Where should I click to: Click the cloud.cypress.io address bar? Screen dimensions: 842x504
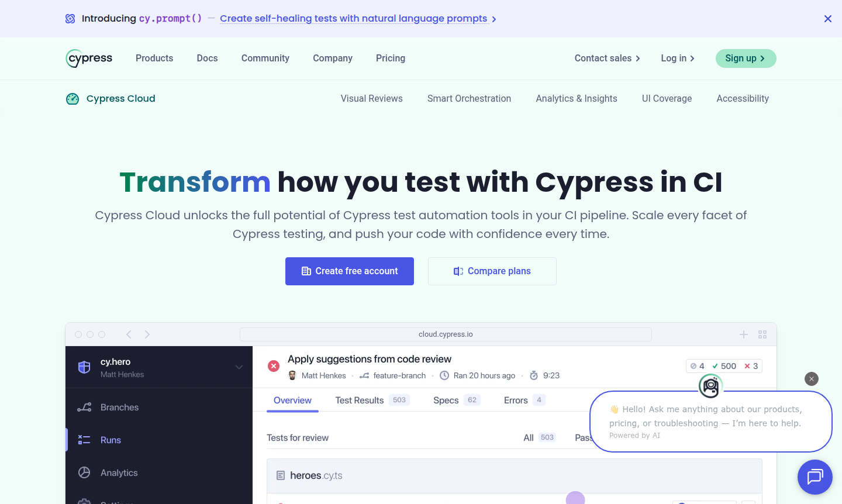[x=446, y=334]
